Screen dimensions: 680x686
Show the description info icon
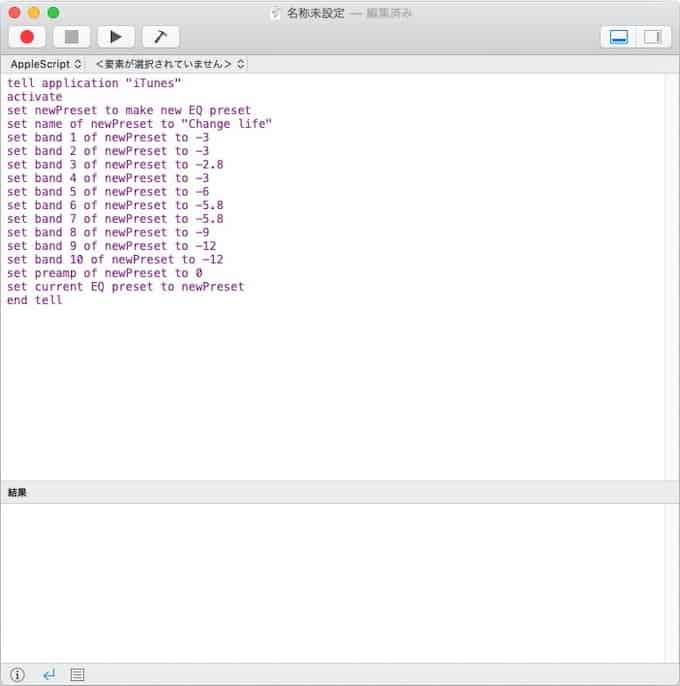[17, 674]
